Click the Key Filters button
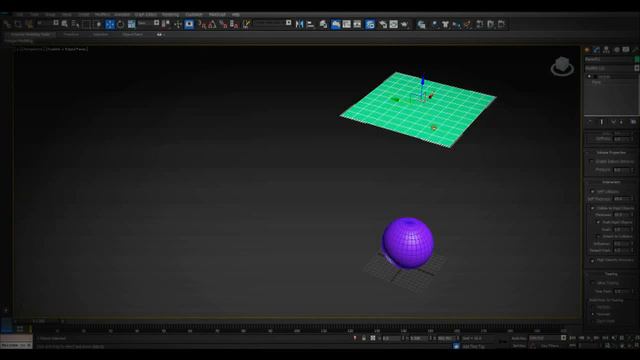 click(550, 346)
